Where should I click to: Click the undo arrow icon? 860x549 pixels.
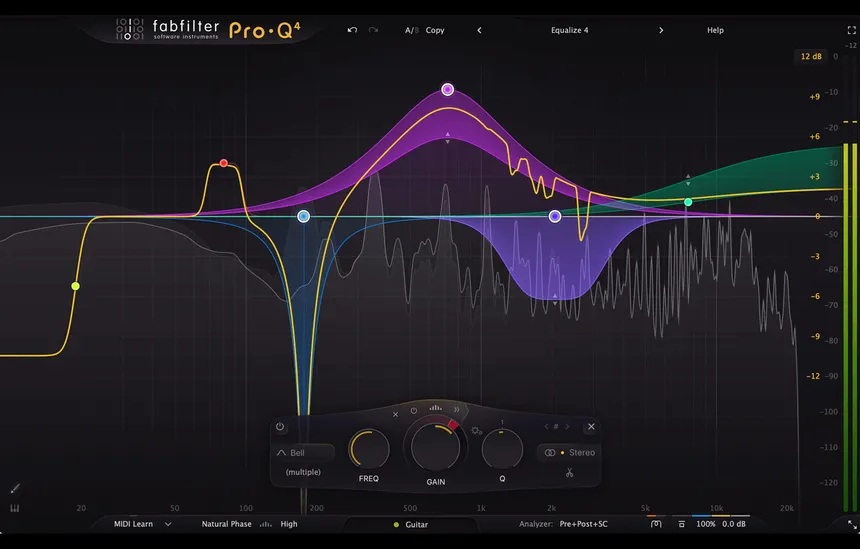(352, 30)
